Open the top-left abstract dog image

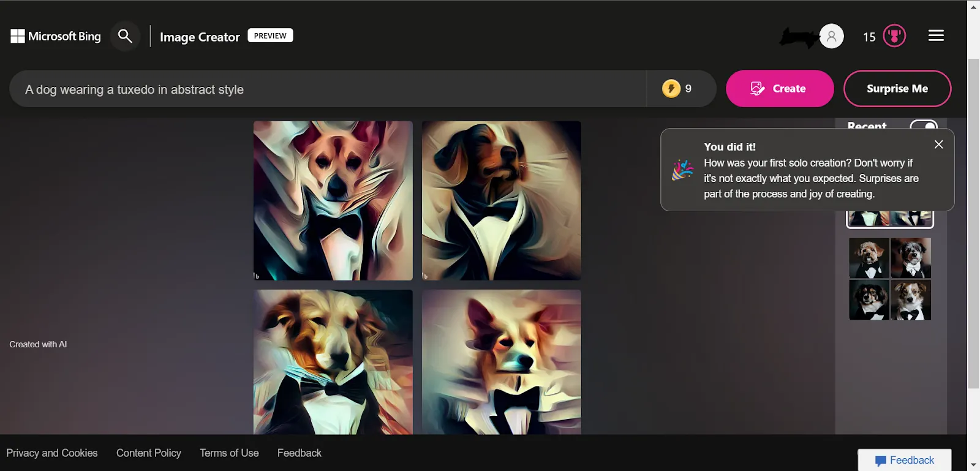pyautogui.click(x=333, y=200)
